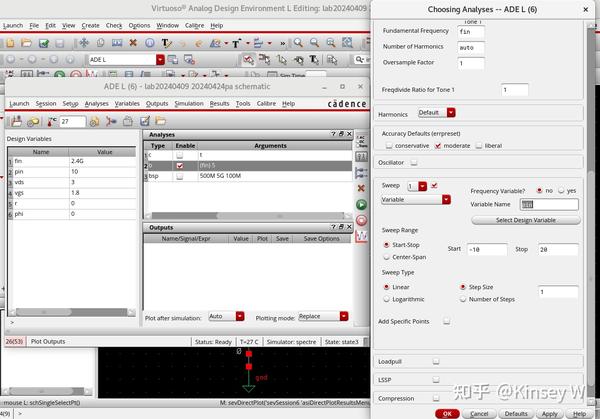Click the red Stop simulation icon
This screenshot has width=600, height=419.
click(361, 220)
